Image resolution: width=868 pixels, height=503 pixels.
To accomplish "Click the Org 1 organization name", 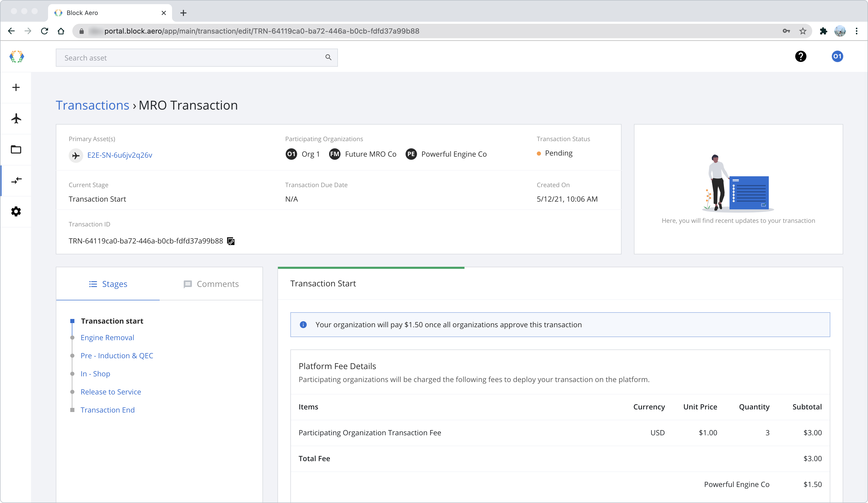I will pos(311,154).
